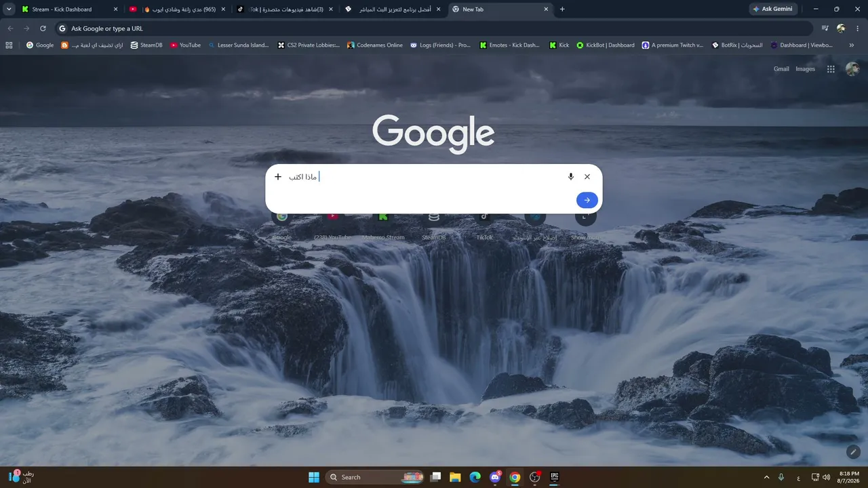The height and width of the screenshot is (488, 868).
Task: Launch Microsoft Edge from the taskbar
Action: (475, 477)
